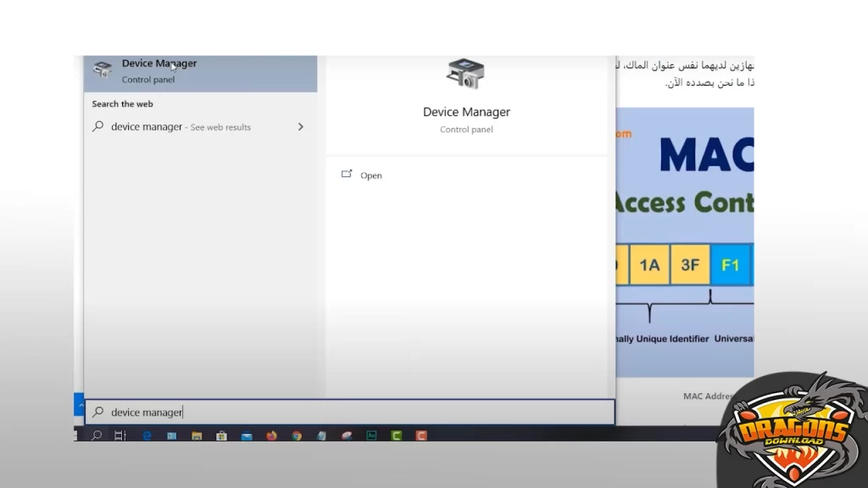Launch Microsoft Edge from the taskbar
Screen dimensions: 868x488
[147, 435]
